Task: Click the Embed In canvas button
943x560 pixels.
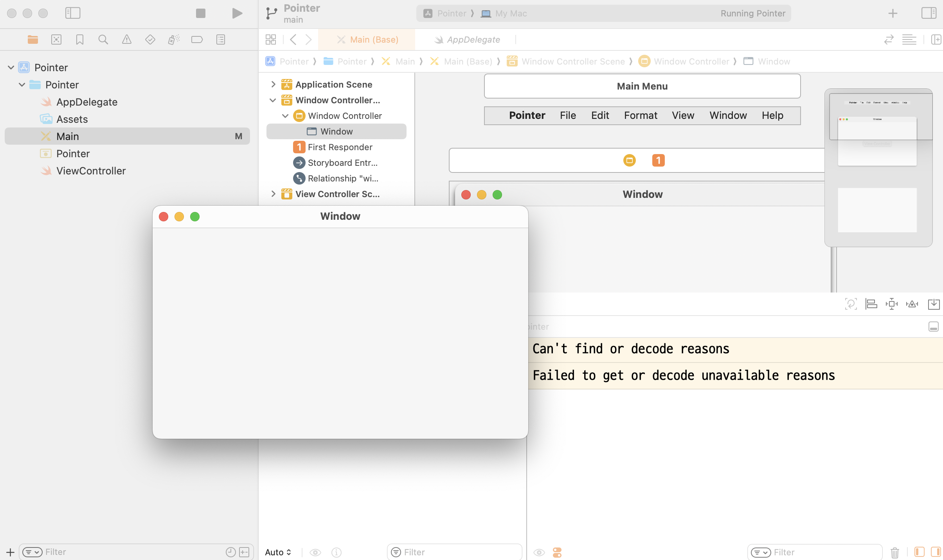Action: pyautogui.click(x=934, y=304)
